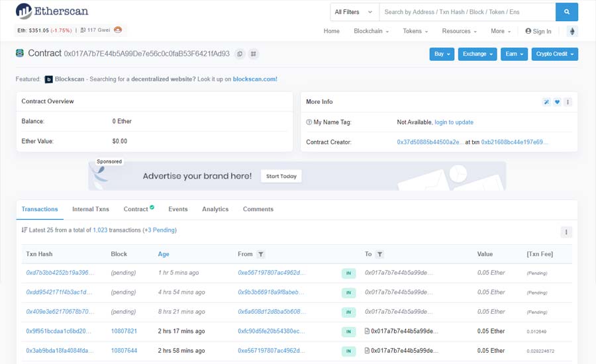Add address to watch list heart icon

point(557,102)
